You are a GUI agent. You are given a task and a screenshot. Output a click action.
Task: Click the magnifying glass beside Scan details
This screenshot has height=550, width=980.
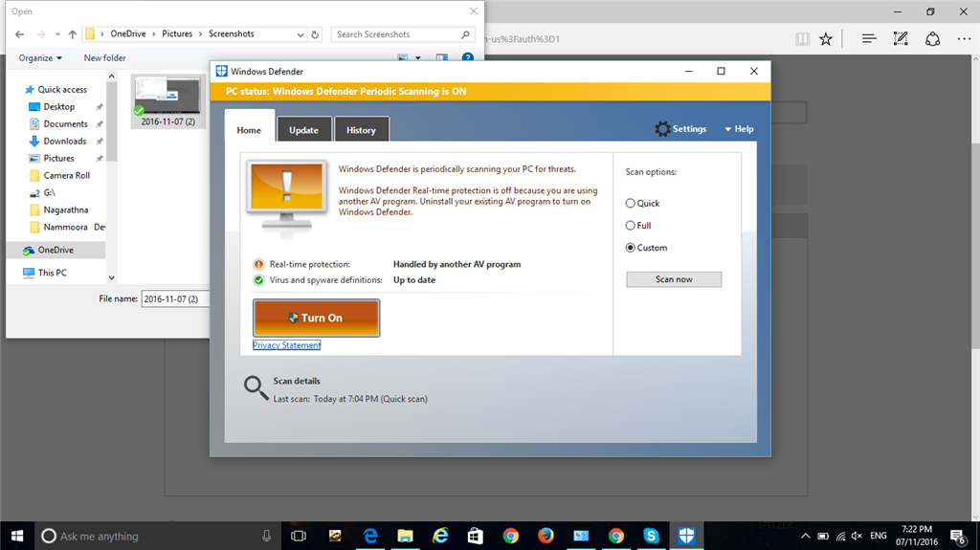[x=256, y=387]
